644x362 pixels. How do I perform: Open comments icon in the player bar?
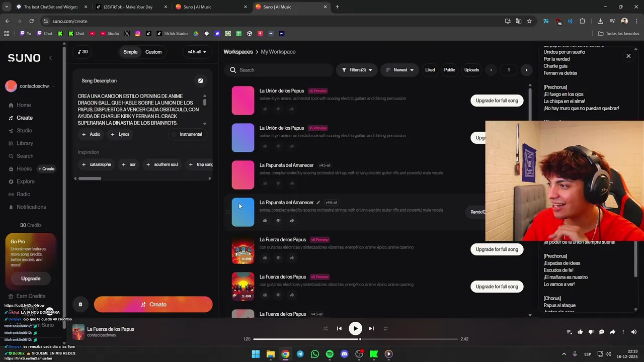pyautogui.click(x=601, y=332)
